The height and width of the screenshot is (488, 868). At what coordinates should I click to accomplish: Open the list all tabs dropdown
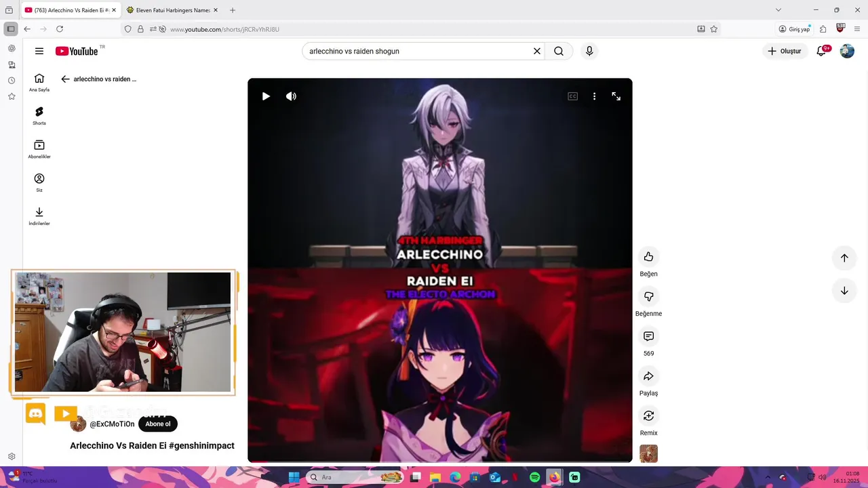pyautogui.click(x=778, y=10)
